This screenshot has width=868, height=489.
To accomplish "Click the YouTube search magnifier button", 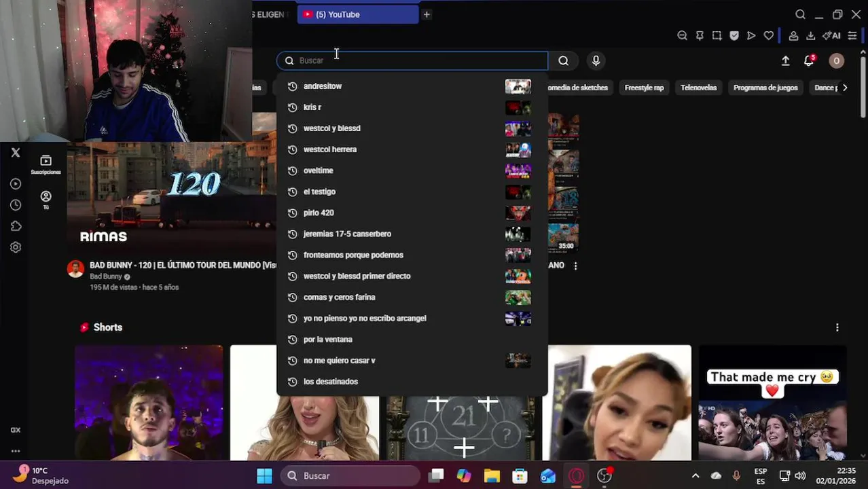I will coord(563,60).
